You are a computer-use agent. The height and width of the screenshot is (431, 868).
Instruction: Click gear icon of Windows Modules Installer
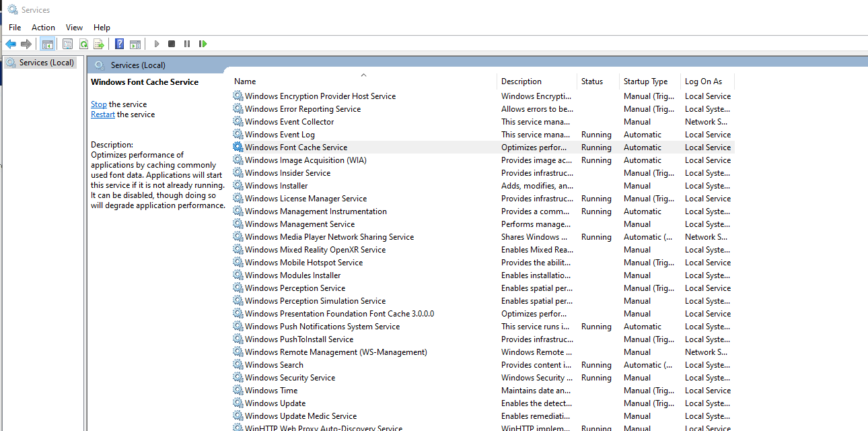point(238,275)
